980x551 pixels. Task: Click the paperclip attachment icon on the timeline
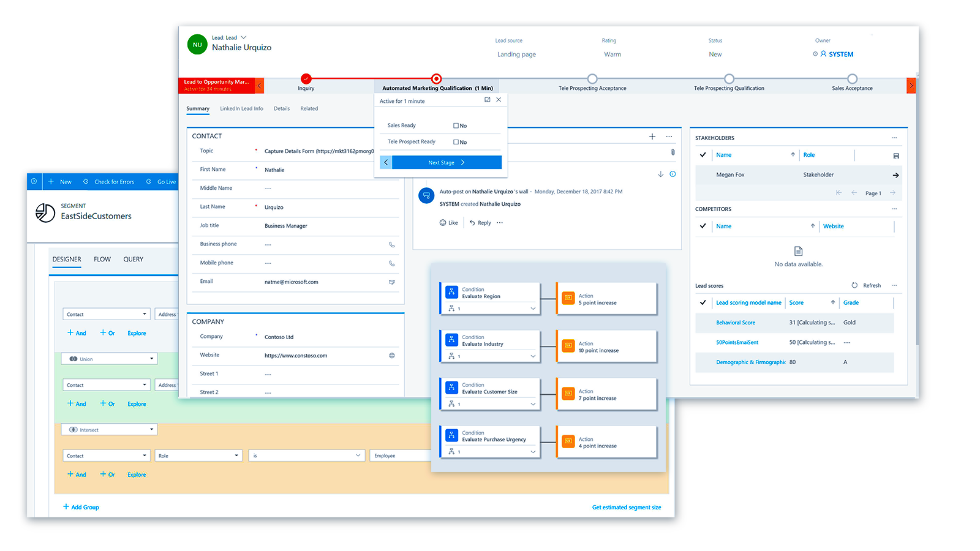(672, 152)
